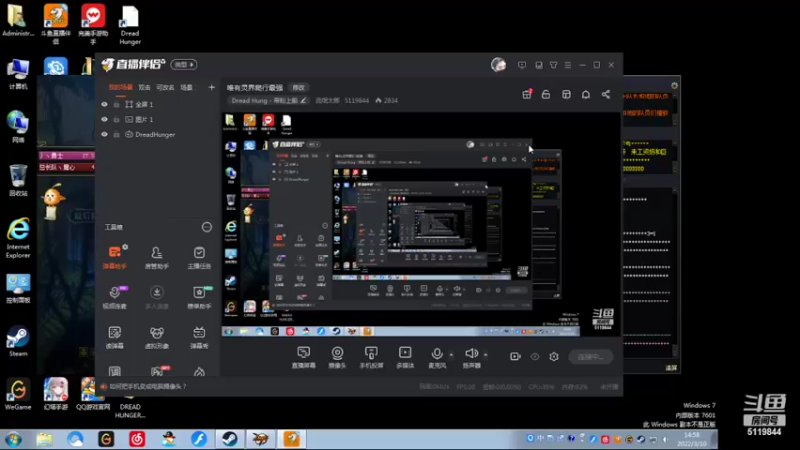Add 直播屏幕 screen capture source
This screenshot has width=800, height=450.
click(304, 357)
